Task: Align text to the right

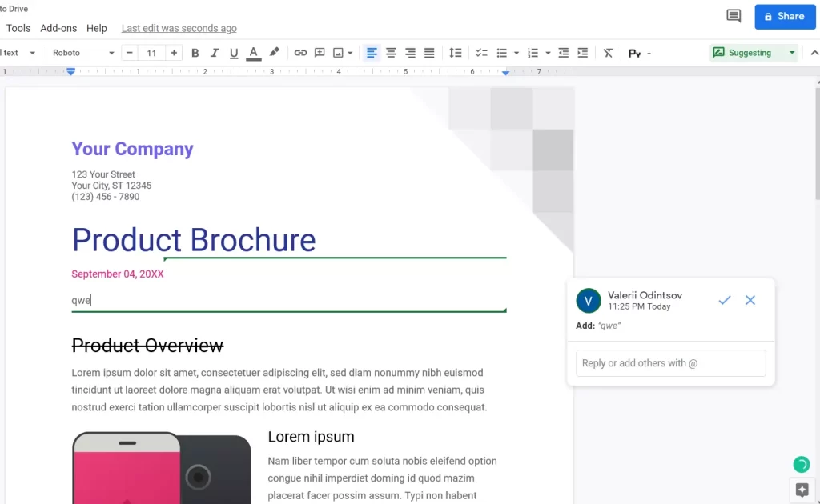Action: 410,53
